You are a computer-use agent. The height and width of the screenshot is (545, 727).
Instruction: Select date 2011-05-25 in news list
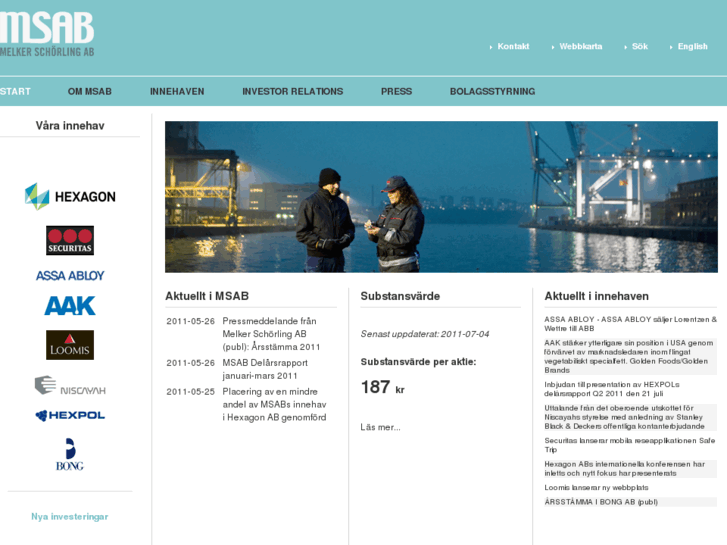191,391
